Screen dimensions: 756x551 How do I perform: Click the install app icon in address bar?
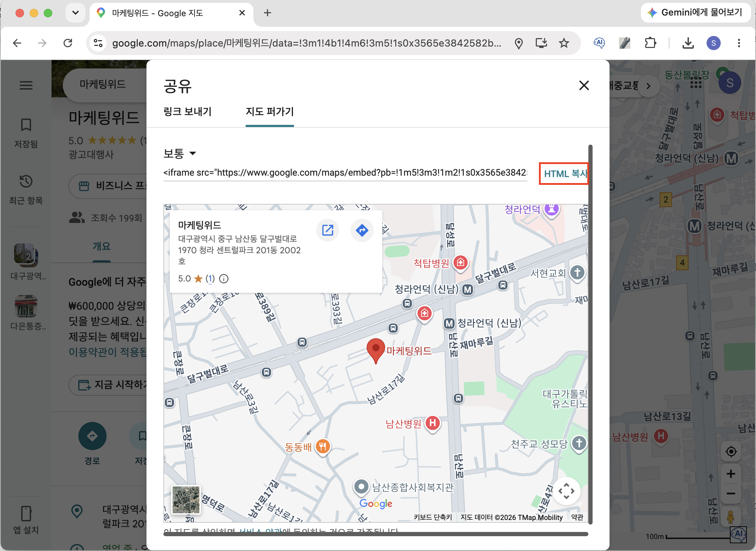click(x=541, y=43)
